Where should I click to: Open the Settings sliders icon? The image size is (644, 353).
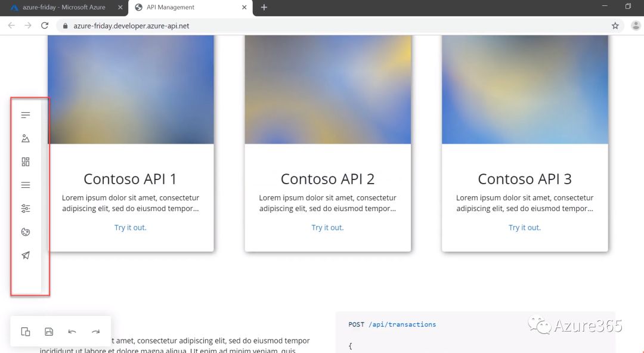coord(26,209)
